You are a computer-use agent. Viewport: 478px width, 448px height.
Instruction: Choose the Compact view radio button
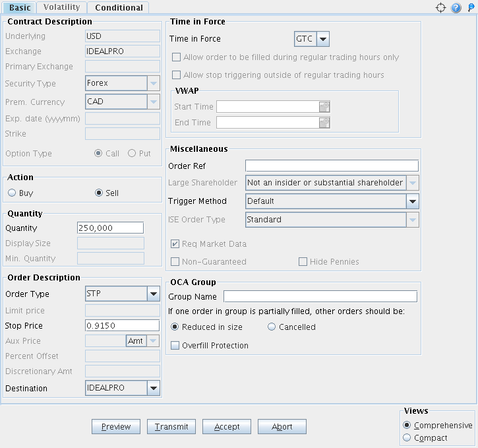pyautogui.click(x=407, y=438)
